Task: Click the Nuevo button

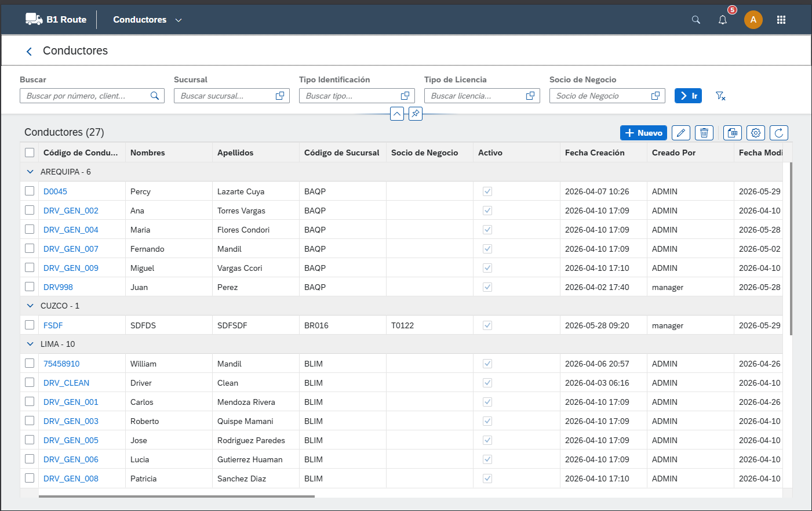Action: point(643,133)
